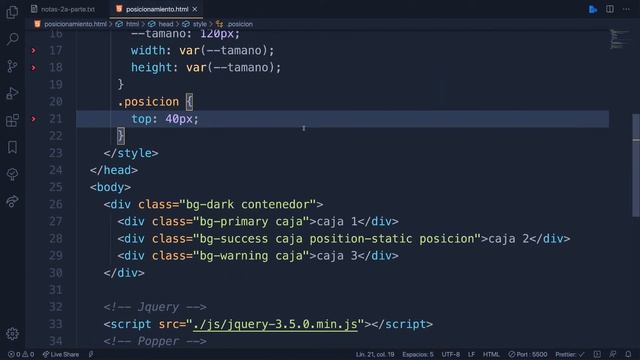Open the Source Control view

[12, 66]
